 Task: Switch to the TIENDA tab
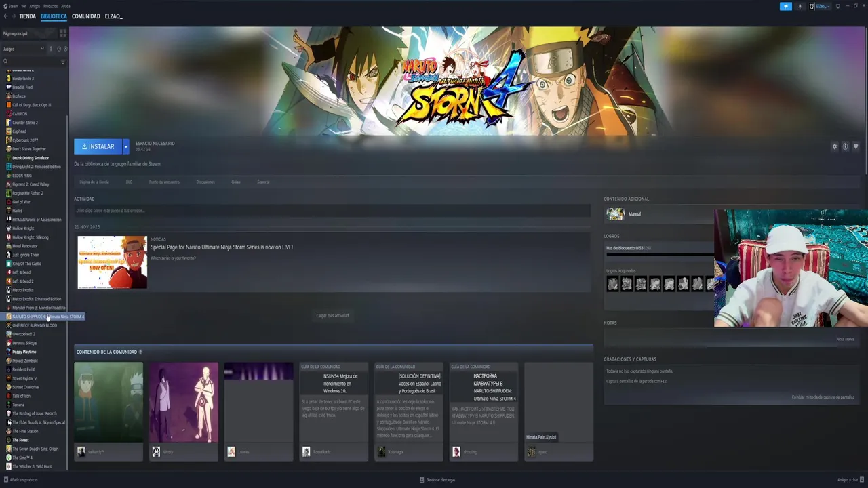28,16
